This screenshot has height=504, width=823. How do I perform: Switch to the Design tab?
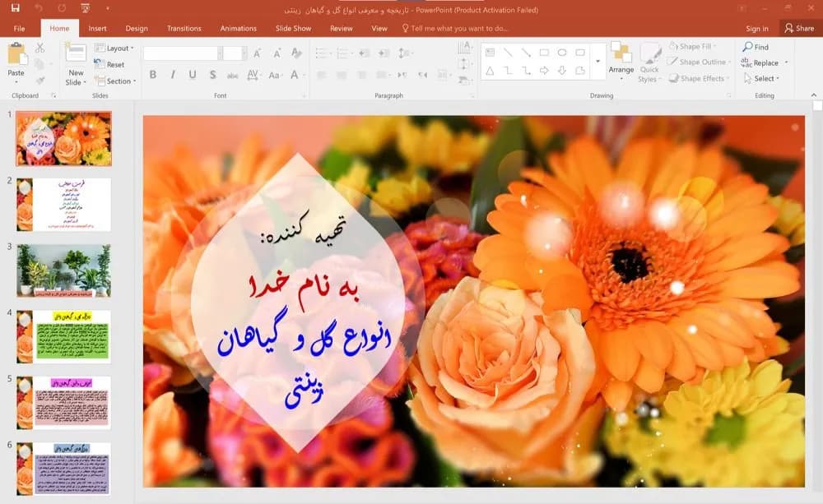coord(137,28)
